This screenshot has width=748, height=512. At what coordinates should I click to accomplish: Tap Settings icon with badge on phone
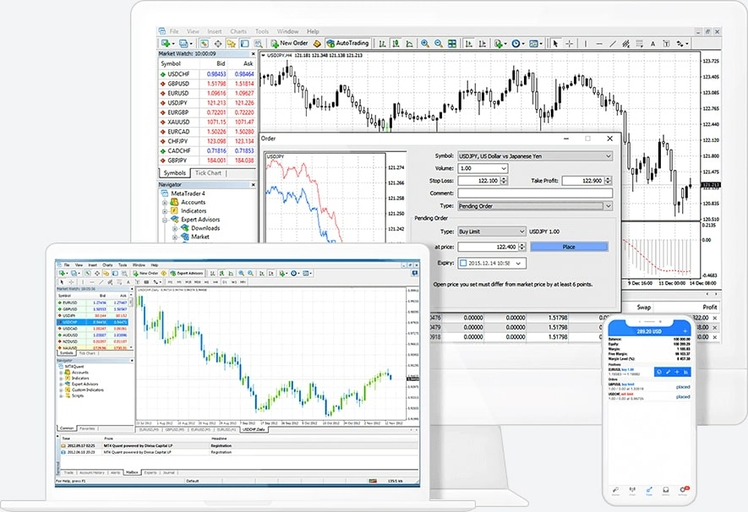click(683, 490)
